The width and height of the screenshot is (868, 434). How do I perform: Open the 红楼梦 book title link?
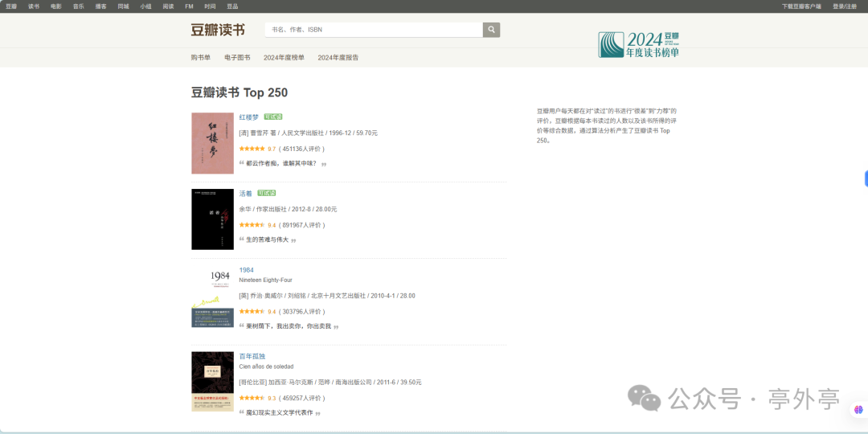tap(248, 117)
